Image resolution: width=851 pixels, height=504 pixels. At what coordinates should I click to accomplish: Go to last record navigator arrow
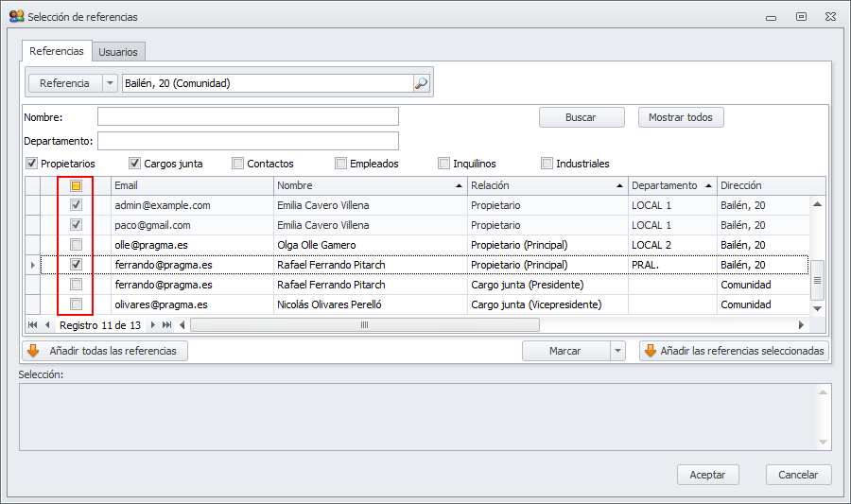tap(167, 324)
